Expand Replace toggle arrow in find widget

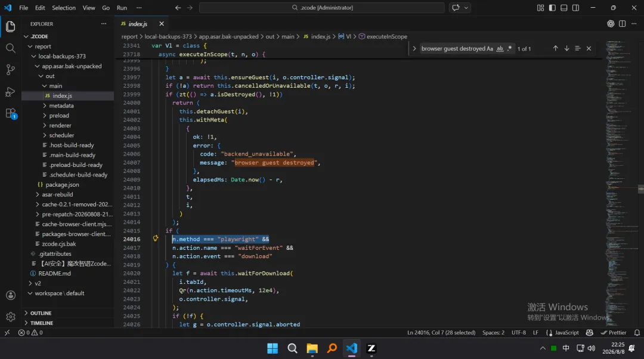[414, 48]
